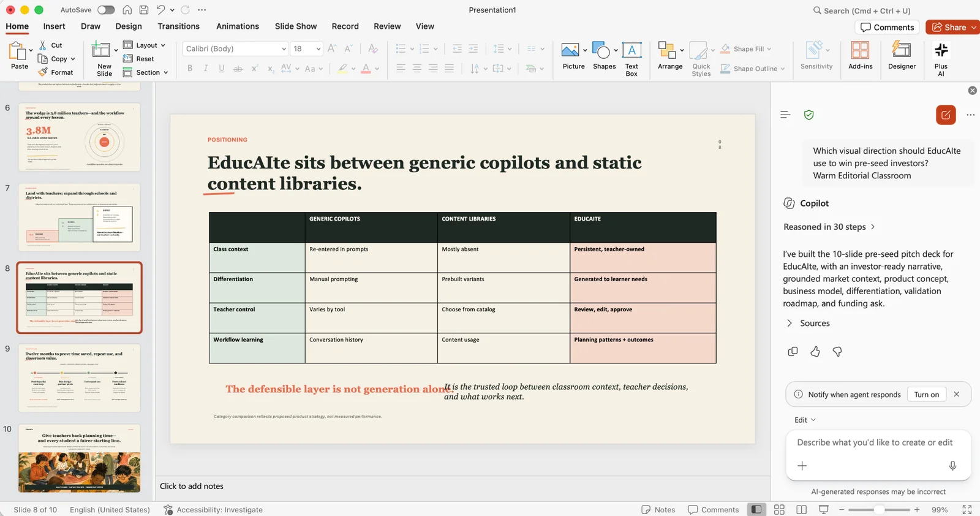Open the Add-ins gallery

[860, 55]
